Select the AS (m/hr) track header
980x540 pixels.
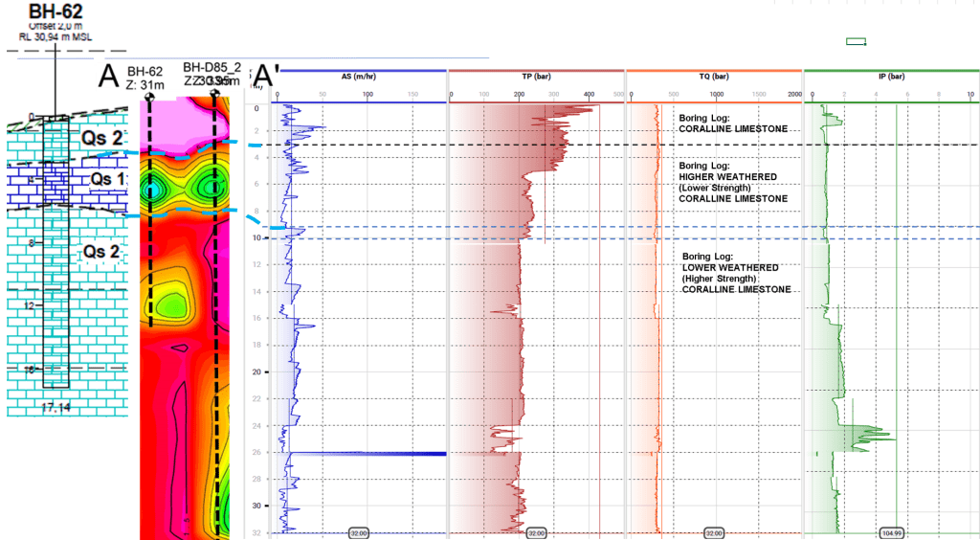350,76
